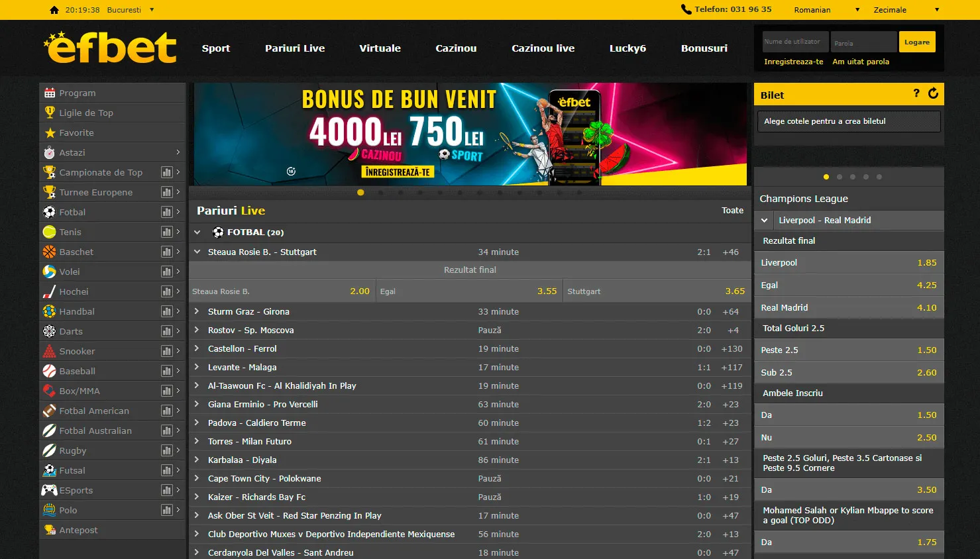Click the Handbal ball icon
Image resolution: width=980 pixels, height=559 pixels.
pos(50,311)
